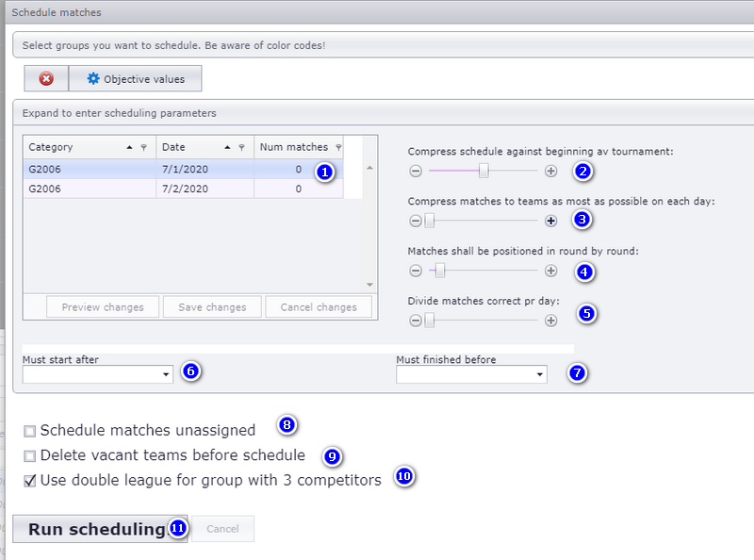The image size is (754, 560).
Task: Increase compress matches to teams slider
Action: (x=551, y=221)
